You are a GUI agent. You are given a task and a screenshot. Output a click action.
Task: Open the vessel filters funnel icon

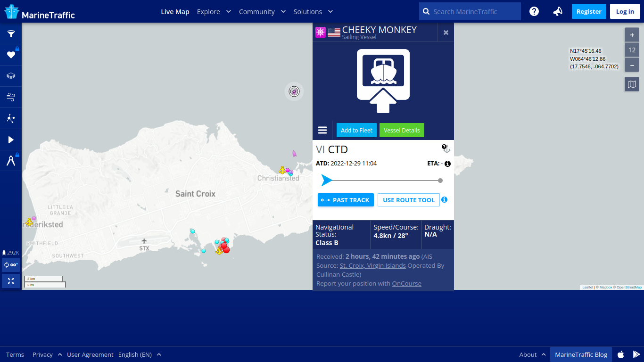click(x=11, y=34)
